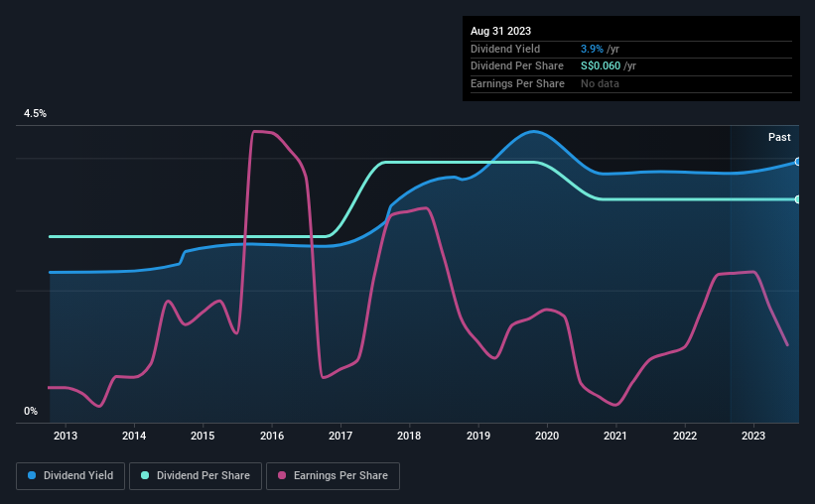Select the 2020 axis label
815x504 pixels.
click(x=547, y=436)
